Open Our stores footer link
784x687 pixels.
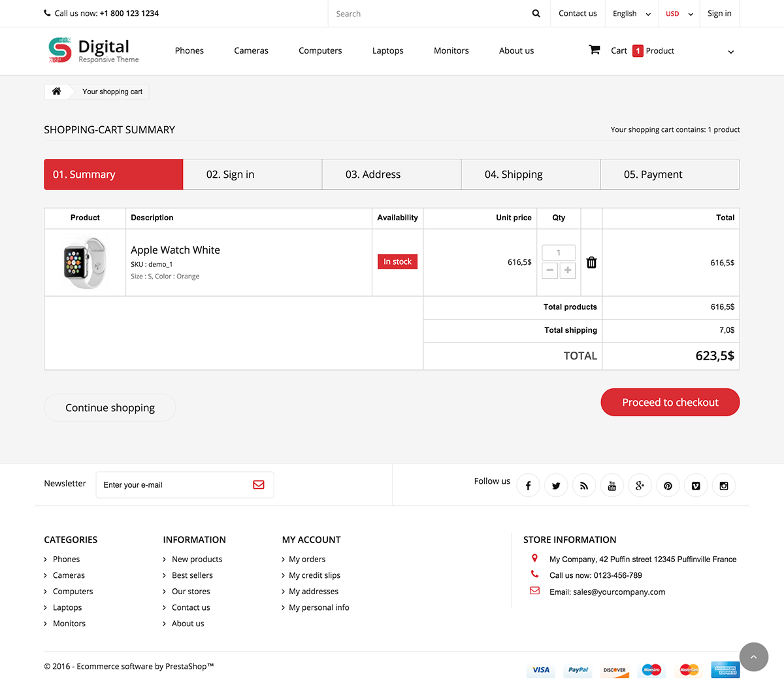pyautogui.click(x=191, y=592)
